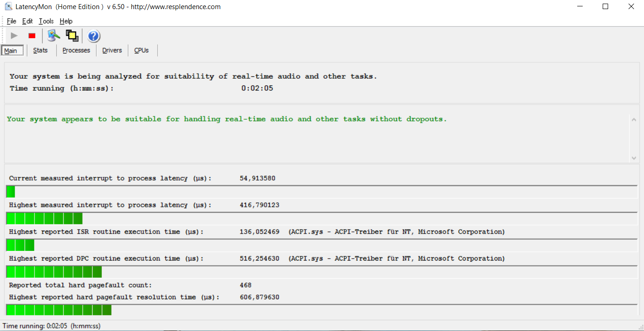This screenshot has height=331, width=644.
Task: Open the Help menu
Action: click(x=66, y=21)
